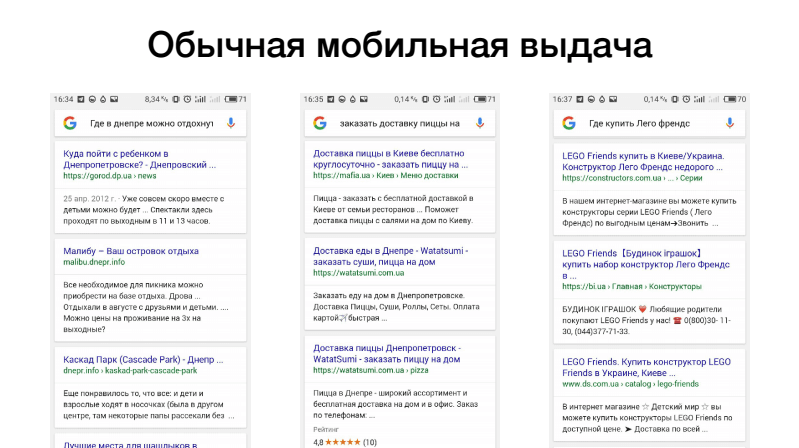The width and height of the screenshot is (799, 448).
Task: Open result 'Доставка пиццы Днепропетровск - WatatSumi'
Action: 387,353
